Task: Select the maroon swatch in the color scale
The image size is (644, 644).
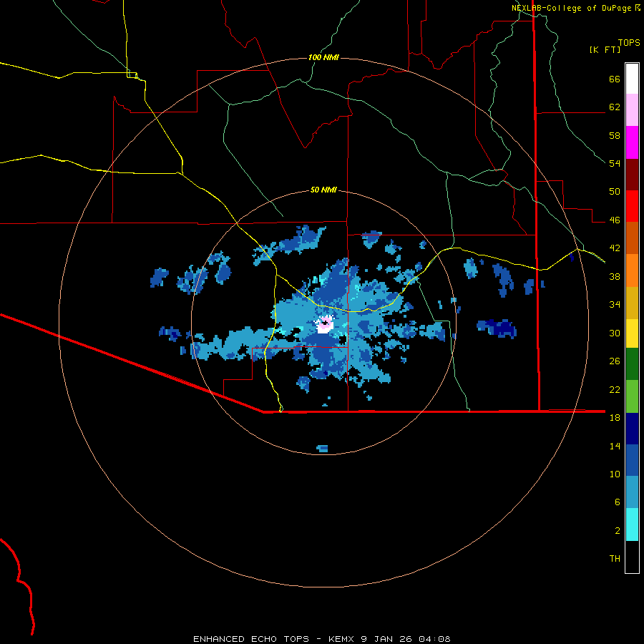Action: click(x=632, y=174)
